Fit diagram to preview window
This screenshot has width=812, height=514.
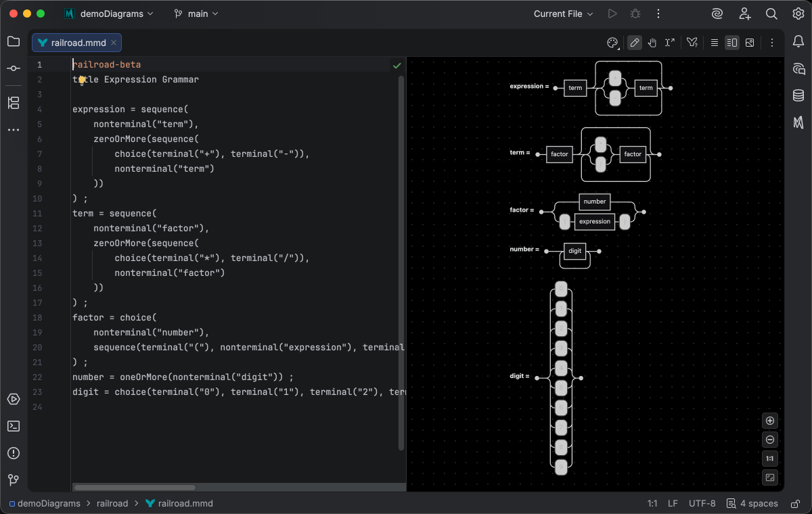click(x=770, y=477)
